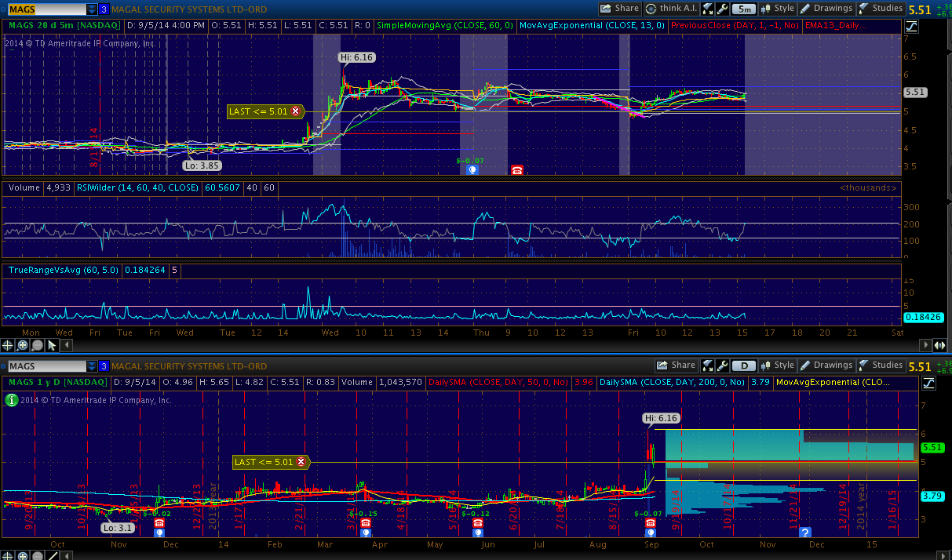The height and width of the screenshot is (560, 952).
Task: Click the zoom out magnifier on upper chart
Action: point(38,345)
